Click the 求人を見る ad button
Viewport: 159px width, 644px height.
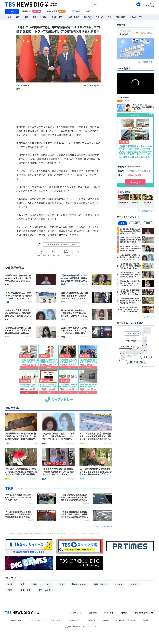135,183
